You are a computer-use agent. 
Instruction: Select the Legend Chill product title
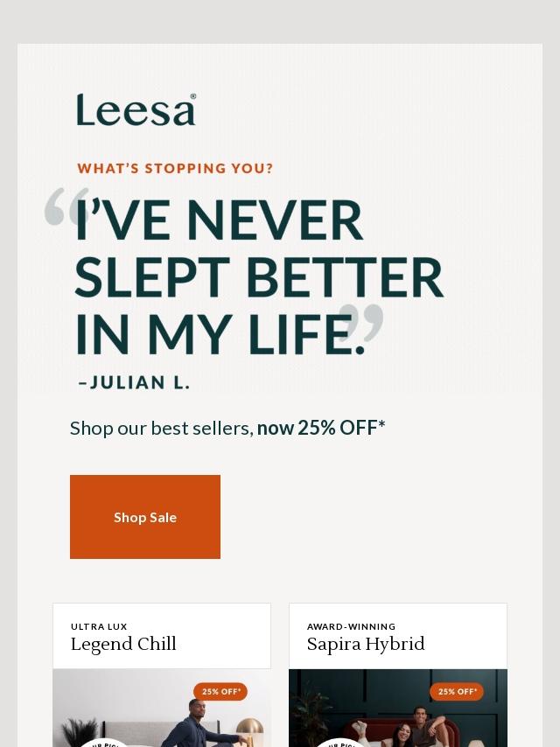click(x=123, y=644)
